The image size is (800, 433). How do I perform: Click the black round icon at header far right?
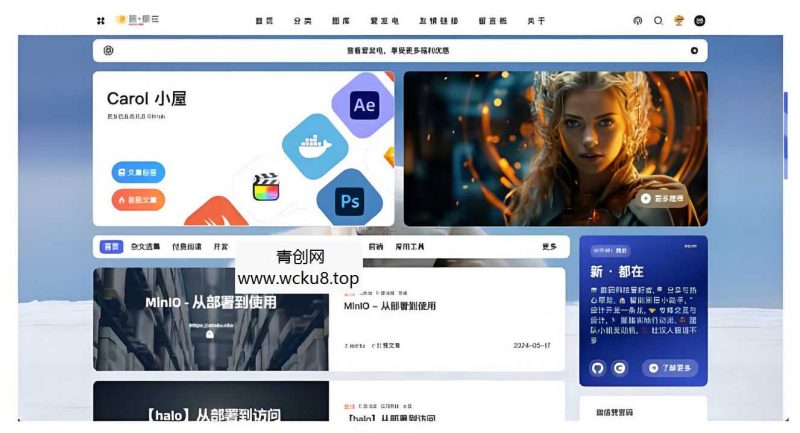click(699, 21)
